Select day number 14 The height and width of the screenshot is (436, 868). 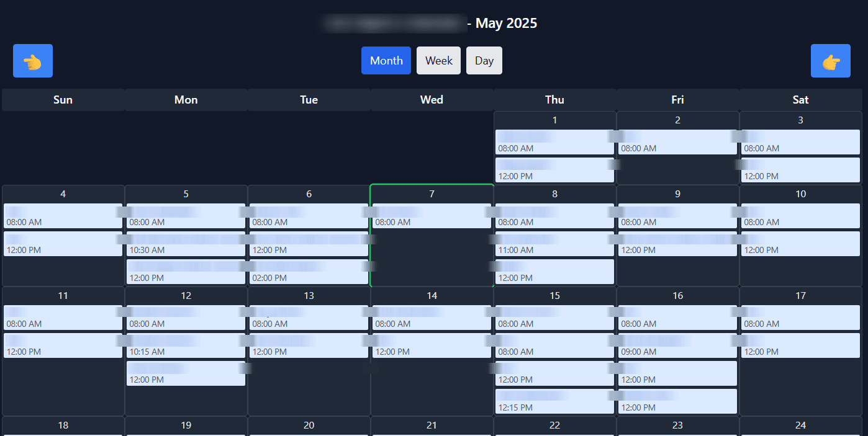pyautogui.click(x=432, y=296)
